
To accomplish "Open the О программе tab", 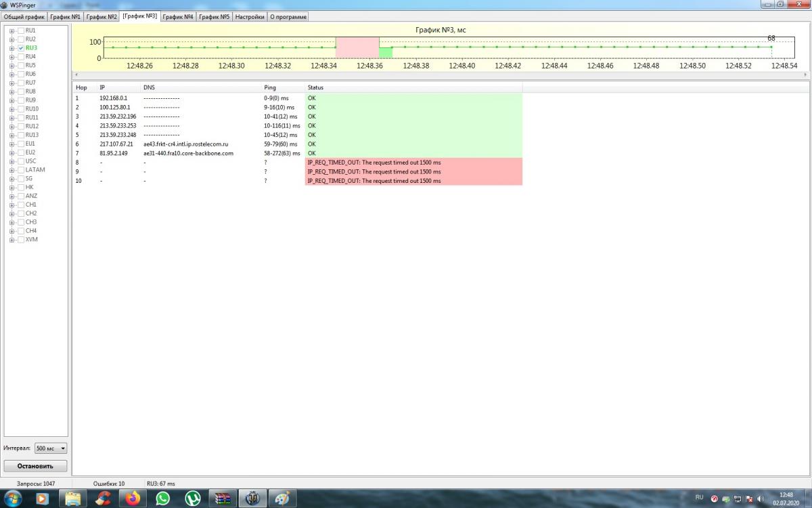I will 288,17.
